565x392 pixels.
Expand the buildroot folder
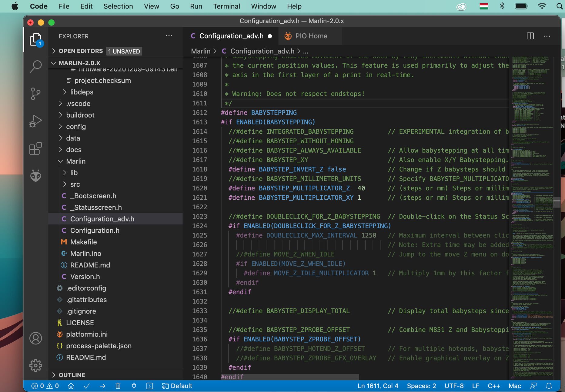pyautogui.click(x=80, y=115)
